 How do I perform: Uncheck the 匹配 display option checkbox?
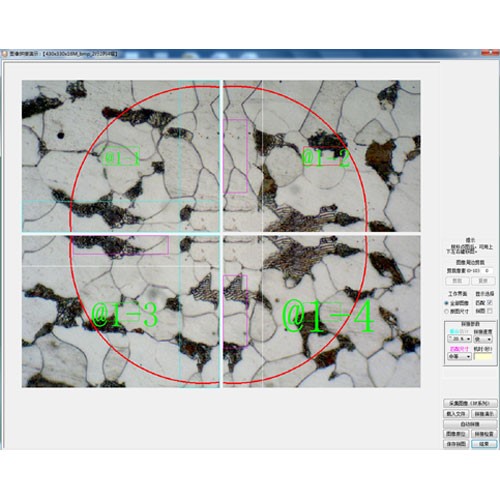489,303
